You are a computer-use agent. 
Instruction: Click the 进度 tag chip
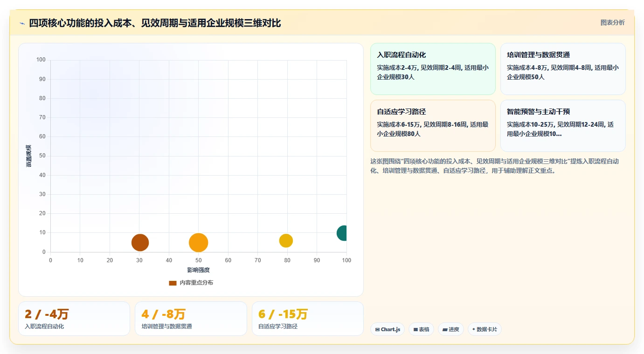point(451,329)
